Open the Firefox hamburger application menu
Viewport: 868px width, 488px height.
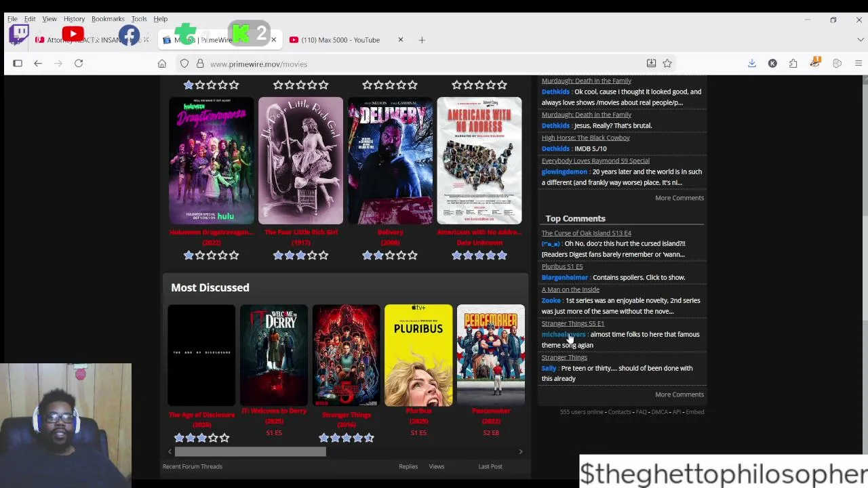(858, 63)
